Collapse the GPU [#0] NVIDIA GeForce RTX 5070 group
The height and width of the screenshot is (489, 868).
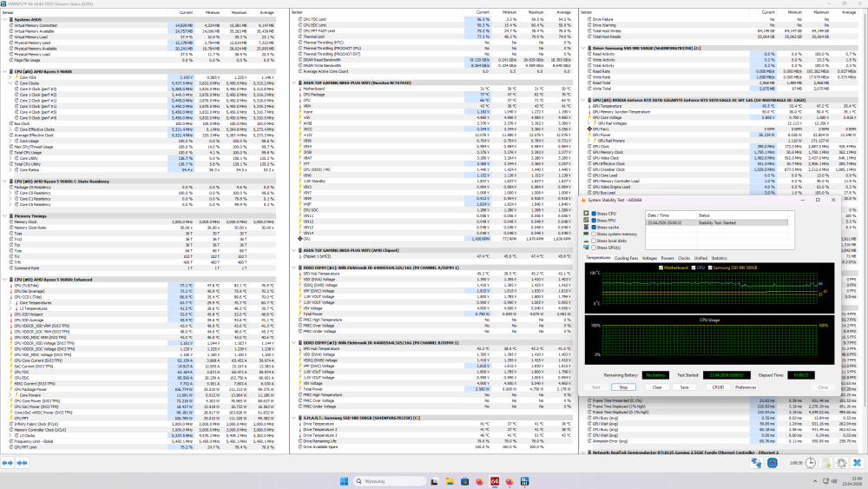(583, 100)
